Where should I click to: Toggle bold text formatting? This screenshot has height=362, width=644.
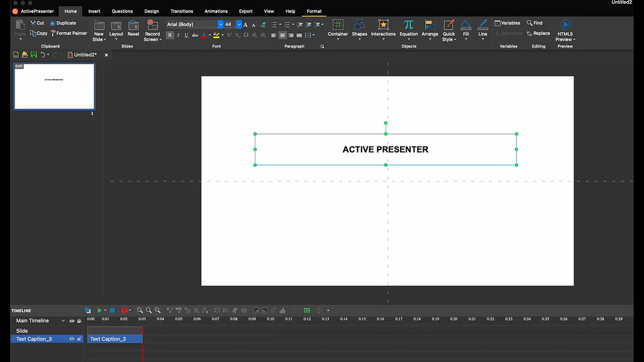(x=170, y=35)
